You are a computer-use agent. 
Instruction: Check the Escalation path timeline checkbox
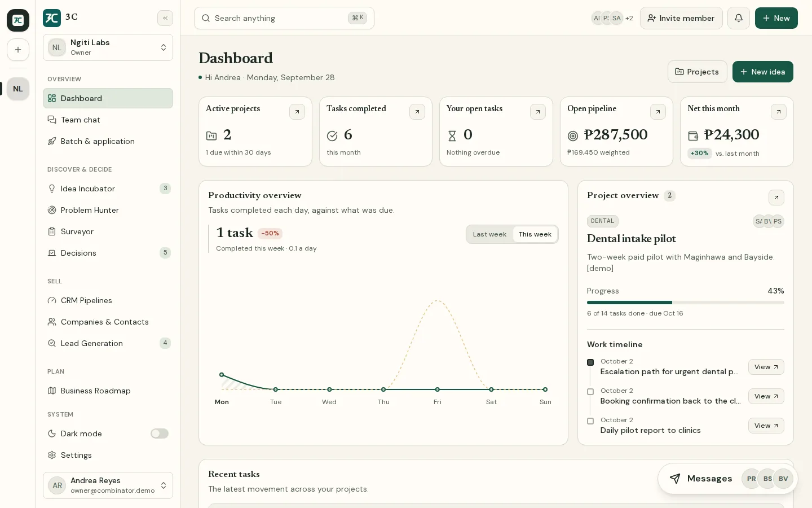(590, 362)
